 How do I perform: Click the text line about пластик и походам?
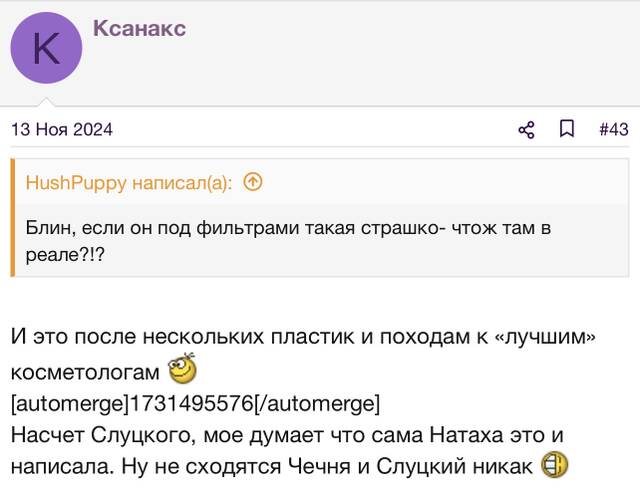tap(303, 337)
